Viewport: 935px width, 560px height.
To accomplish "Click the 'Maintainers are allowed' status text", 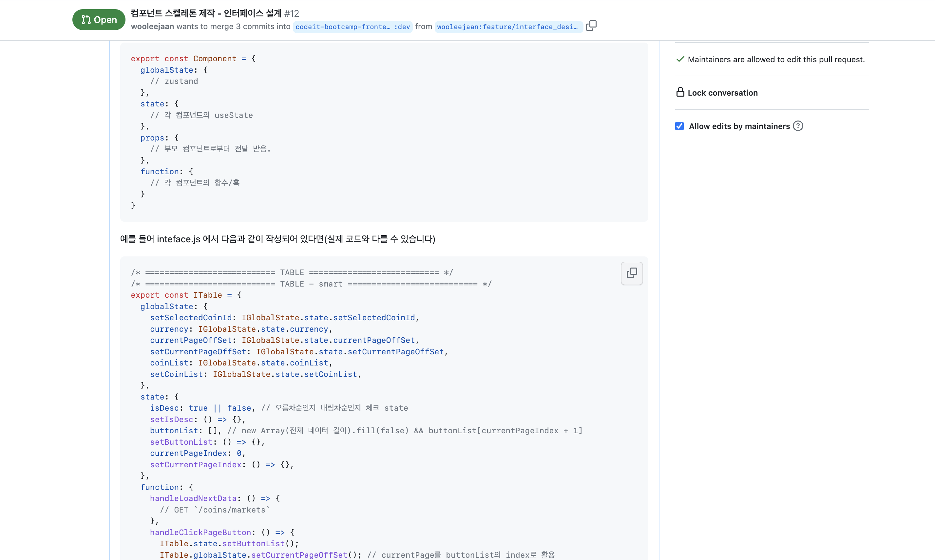I will tap(776, 59).
